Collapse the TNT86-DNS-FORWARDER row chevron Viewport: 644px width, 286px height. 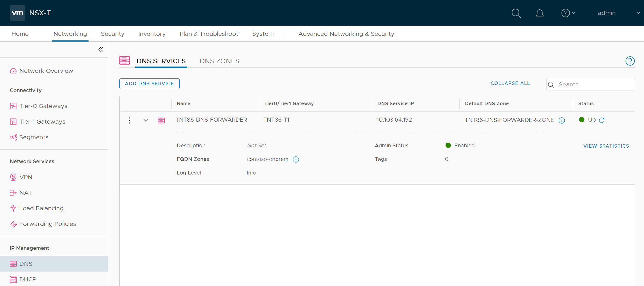click(146, 120)
